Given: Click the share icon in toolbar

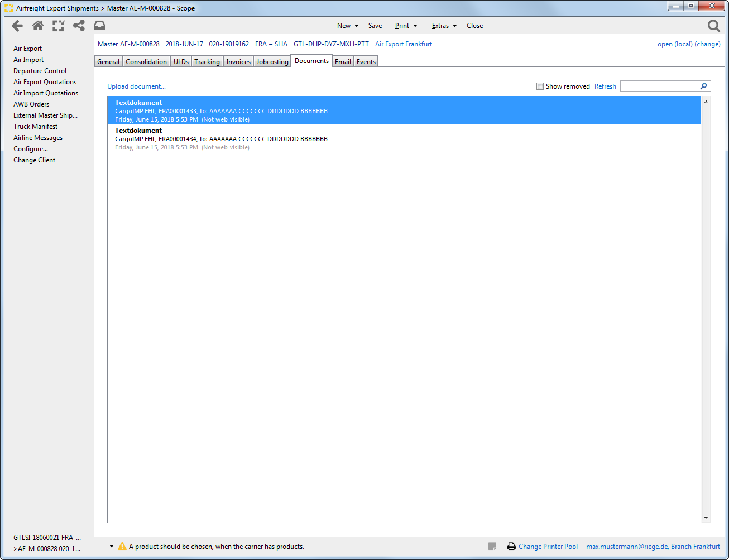Looking at the screenshot, I should coord(79,26).
